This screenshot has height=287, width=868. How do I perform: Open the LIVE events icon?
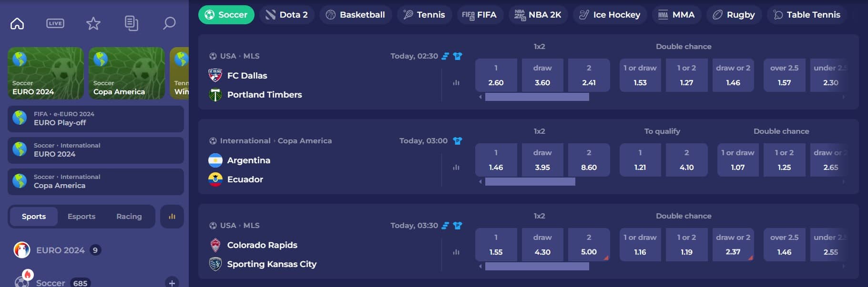pos(55,23)
